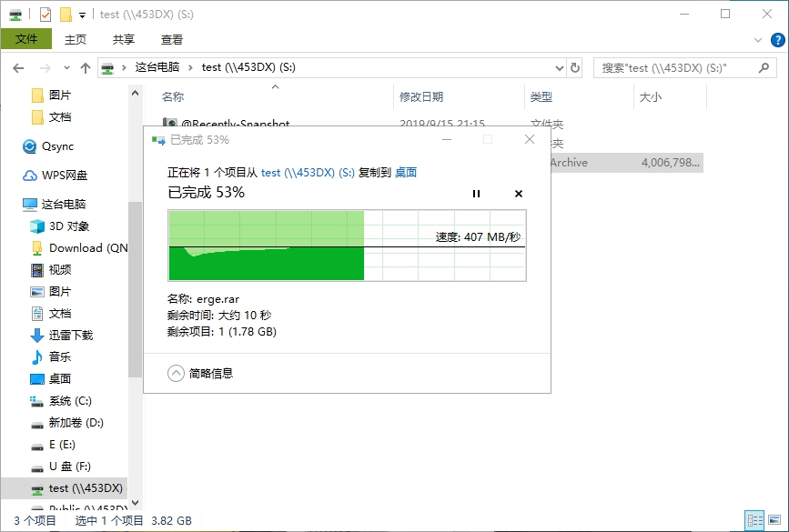The width and height of the screenshot is (789, 532).
Task: Open Qsync from the navigation pane
Action: point(55,146)
